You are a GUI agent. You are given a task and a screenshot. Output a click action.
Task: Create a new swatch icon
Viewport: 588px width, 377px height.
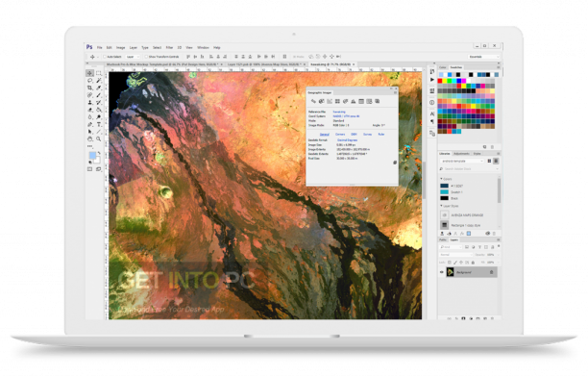[484, 147]
